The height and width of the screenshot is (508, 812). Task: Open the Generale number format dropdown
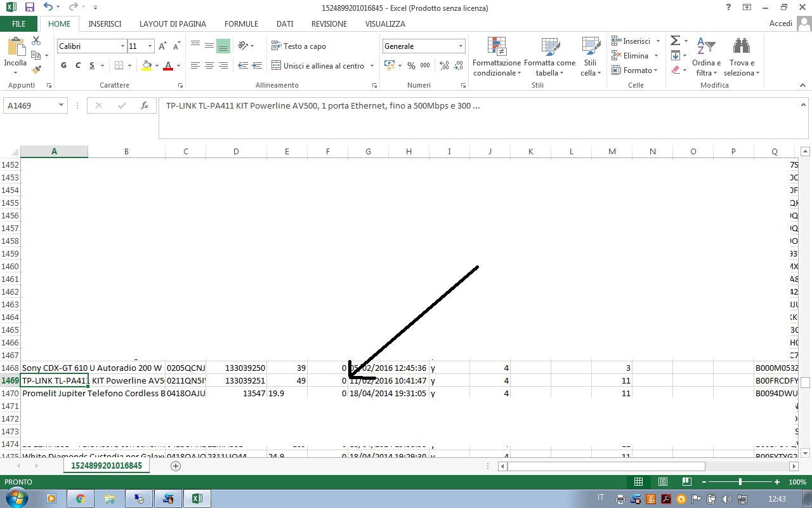461,46
